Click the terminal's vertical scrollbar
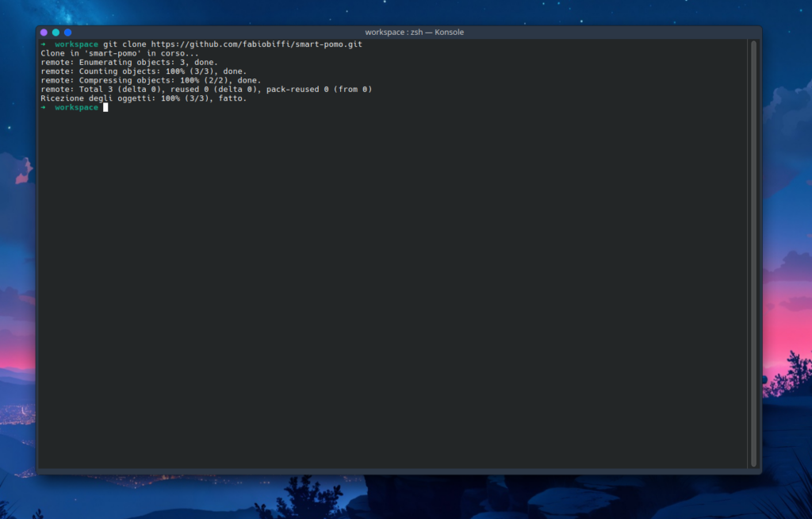The height and width of the screenshot is (519, 812). [x=753, y=254]
